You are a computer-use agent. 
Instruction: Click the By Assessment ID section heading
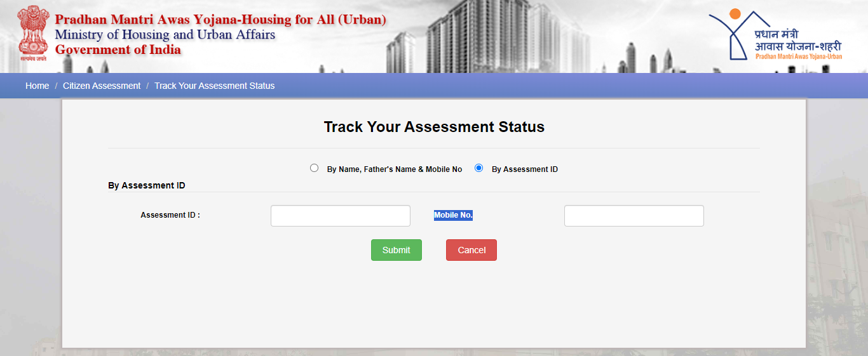point(147,185)
